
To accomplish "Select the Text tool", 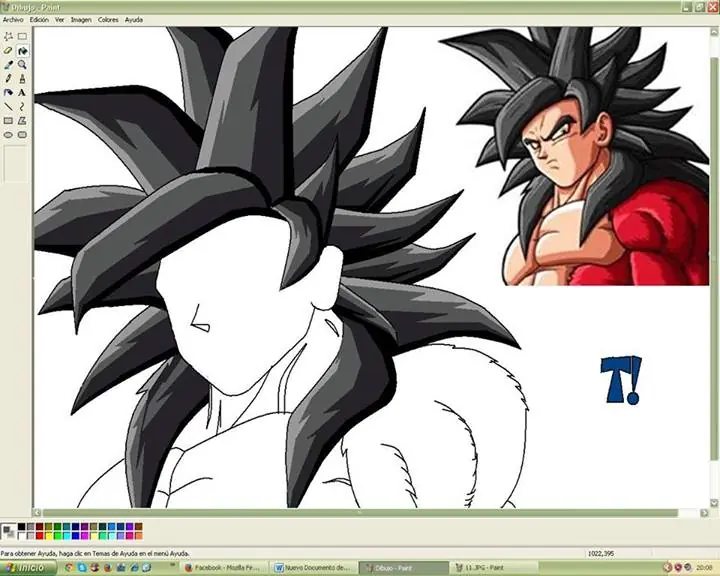I will (x=22, y=93).
